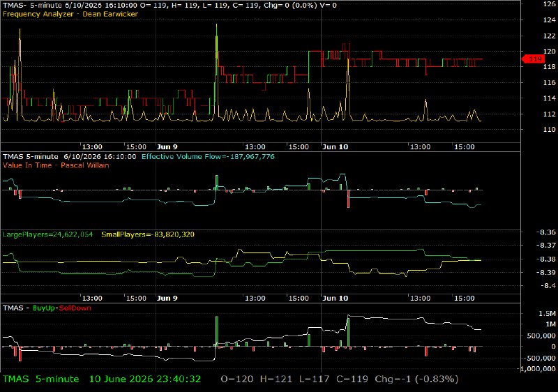Click the red SellDown legend label
The width and height of the screenshot is (558, 392).
click(75, 308)
